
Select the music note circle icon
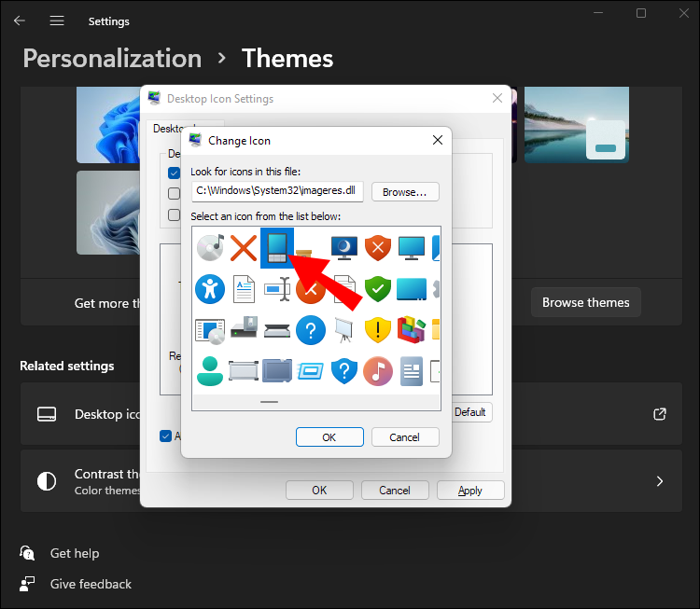pyautogui.click(x=378, y=371)
